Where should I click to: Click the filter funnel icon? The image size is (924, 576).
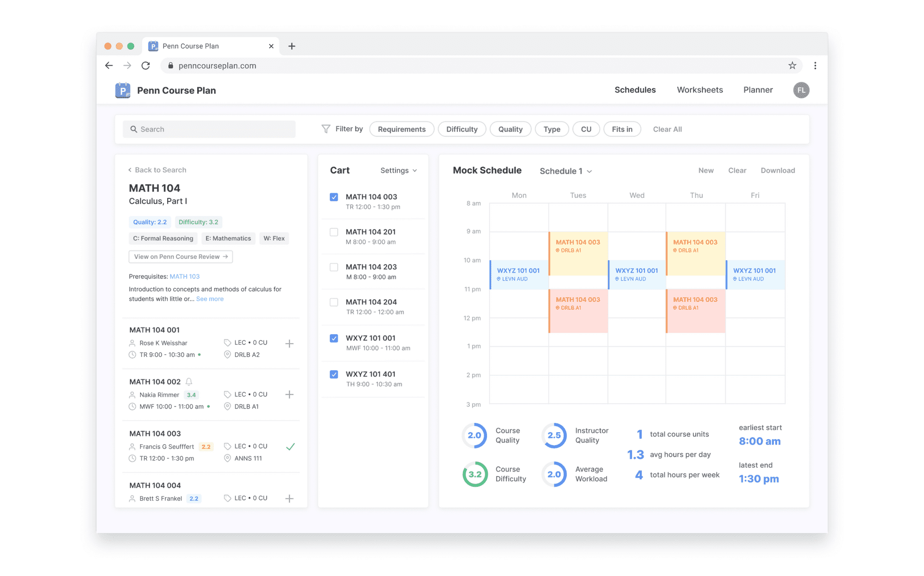pos(325,129)
